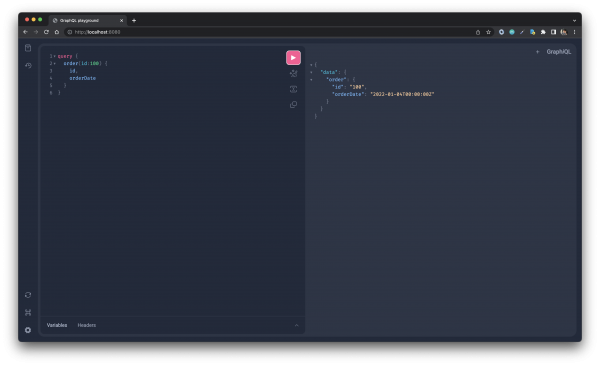Click the Copy query icon
This screenshot has width=600, height=366.
[x=293, y=105]
